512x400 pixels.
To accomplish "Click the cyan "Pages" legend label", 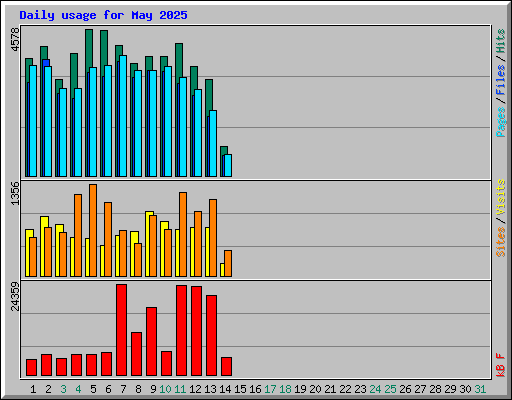I will coord(500,122).
